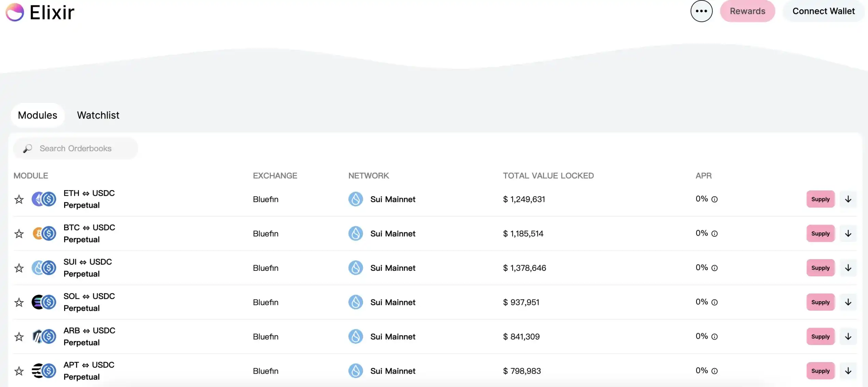868x387 pixels.
Task: Click the Connect Wallet button
Action: tap(823, 11)
